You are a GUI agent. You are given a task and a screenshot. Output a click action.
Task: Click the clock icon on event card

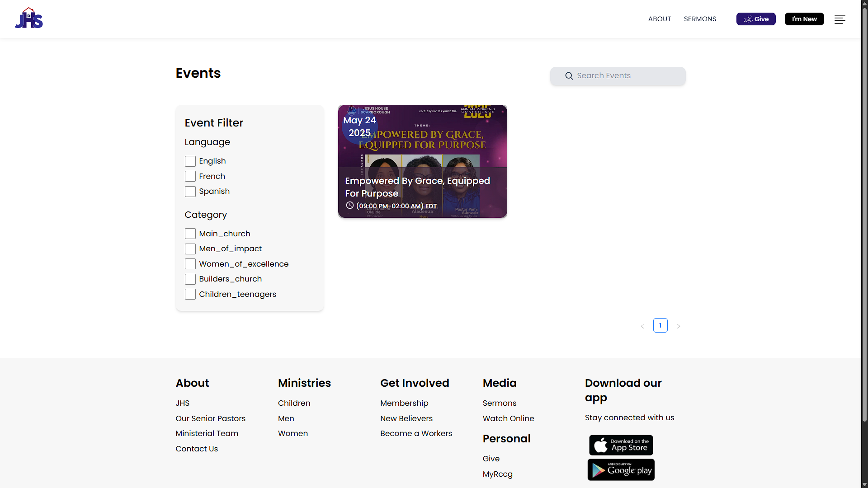(349, 206)
